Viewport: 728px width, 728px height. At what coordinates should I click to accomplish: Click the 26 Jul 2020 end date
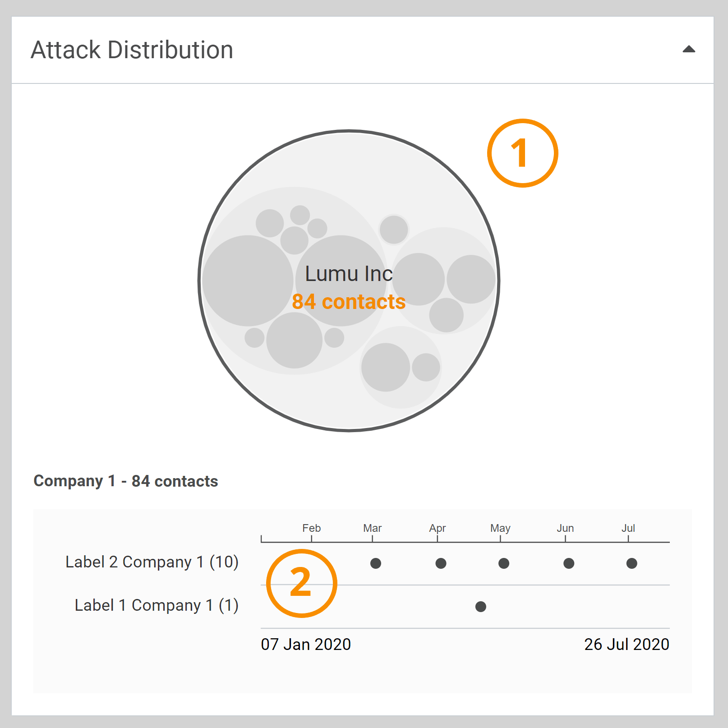(x=627, y=644)
